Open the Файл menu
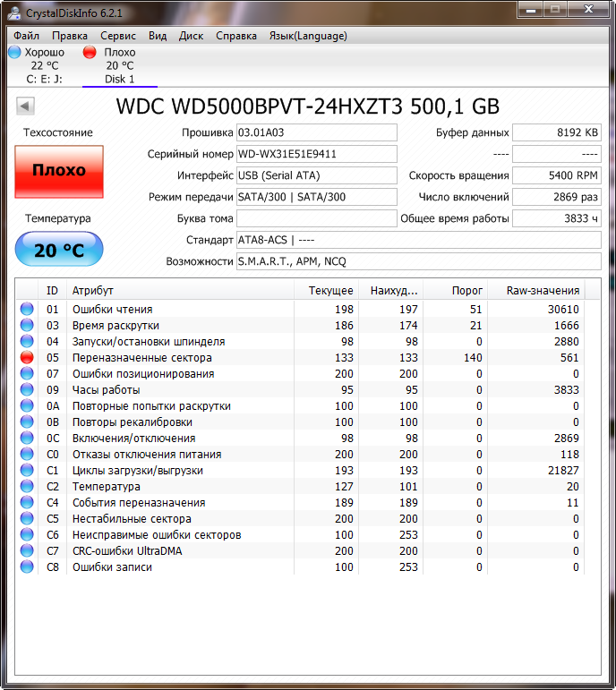Viewport: 616px width, 690px height. pos(27,36)
